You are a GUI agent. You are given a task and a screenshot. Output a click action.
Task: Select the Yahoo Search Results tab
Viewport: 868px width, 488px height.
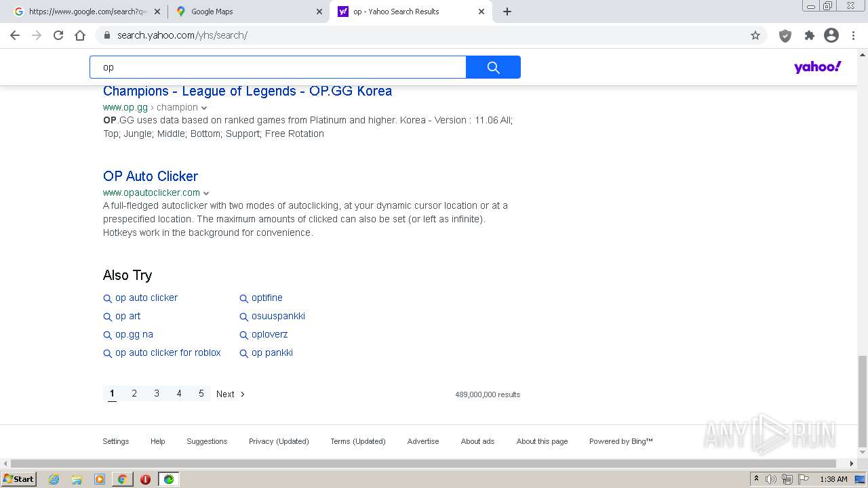[410, 12]
